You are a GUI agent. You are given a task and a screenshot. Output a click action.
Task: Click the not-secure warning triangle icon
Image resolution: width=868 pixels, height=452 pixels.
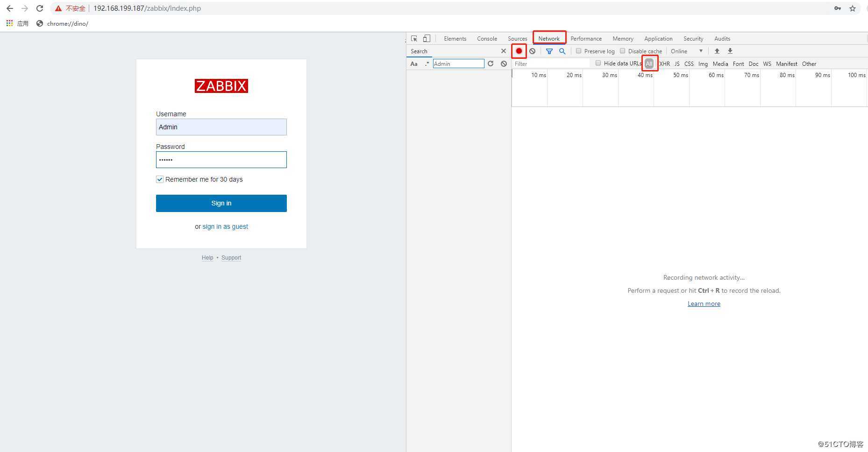click(x=58, y=8)
